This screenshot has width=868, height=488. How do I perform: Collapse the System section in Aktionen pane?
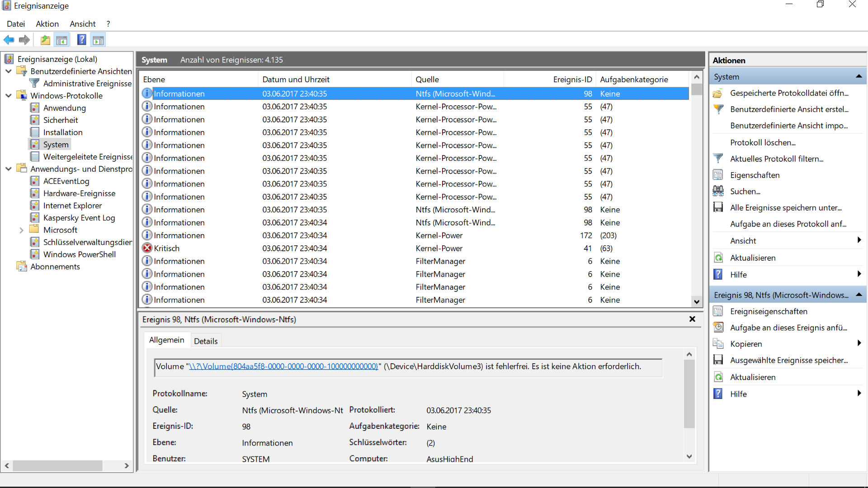(x=859, y=77)
